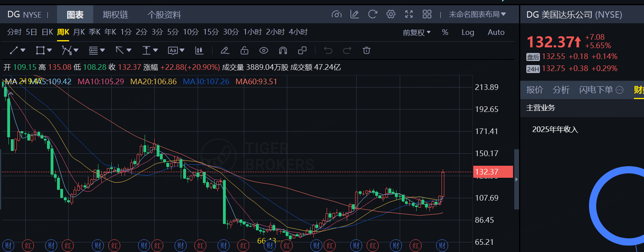Toggle Log scale option
Screen dimensions: 644x252
point(468,33)
